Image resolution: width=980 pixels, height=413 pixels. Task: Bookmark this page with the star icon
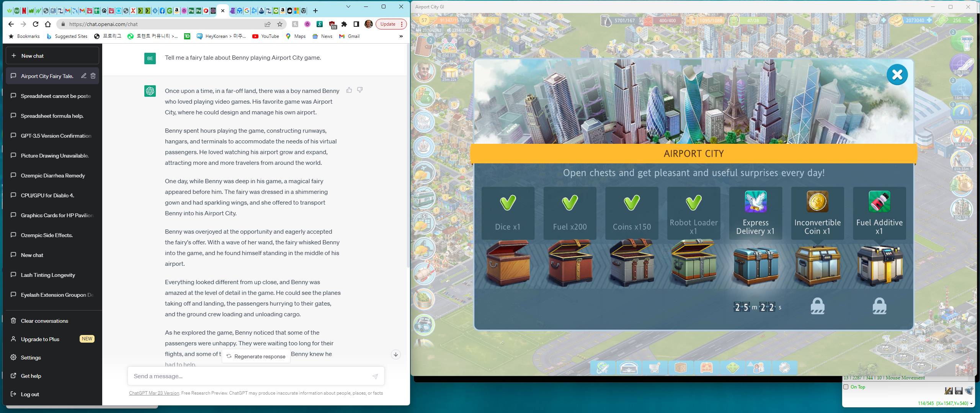280,24
